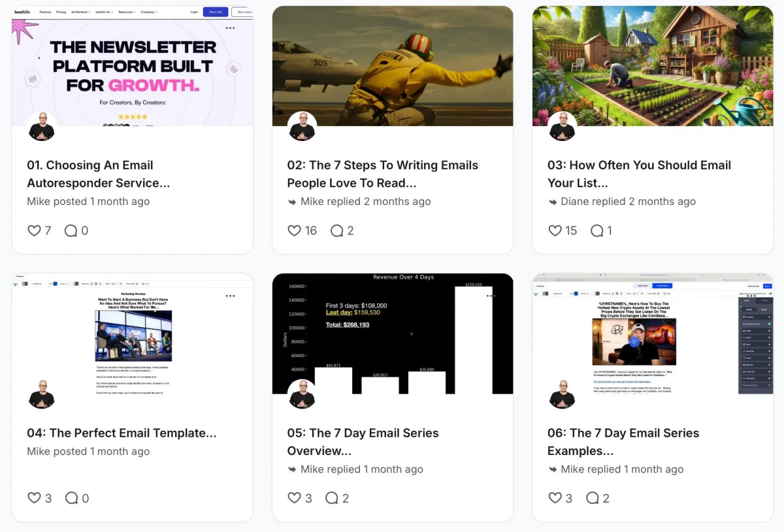Image resolution: width=784 pixels, height=532 pixels.
Task: Open three-dot menu on revenue chart card
Action: click(491, 296)
